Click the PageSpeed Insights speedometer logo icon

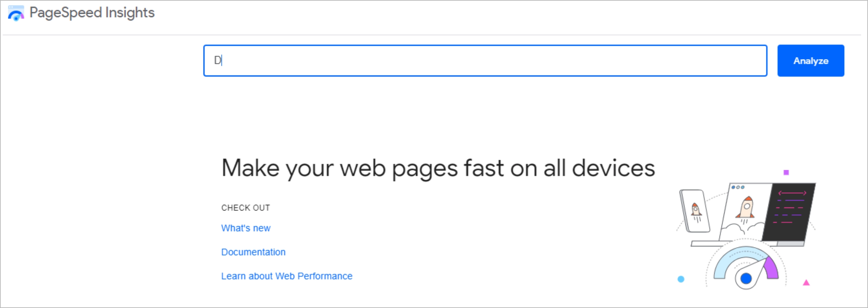(15, 13)
